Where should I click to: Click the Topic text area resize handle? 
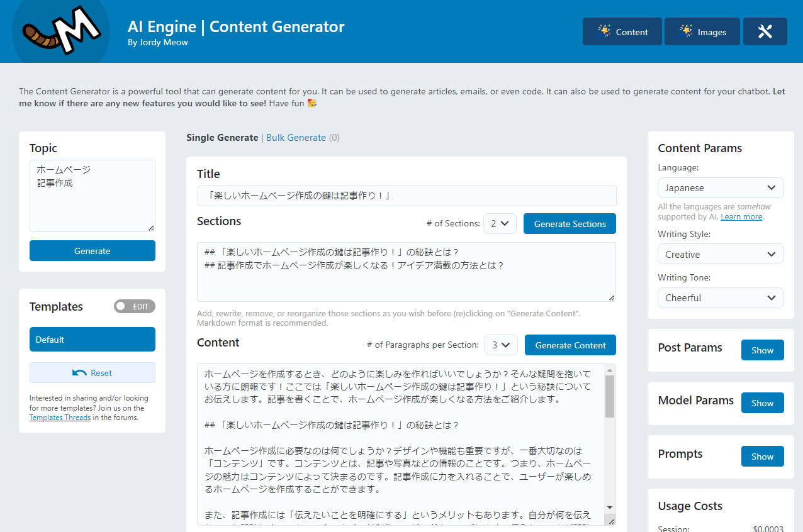tap(151, 228)
